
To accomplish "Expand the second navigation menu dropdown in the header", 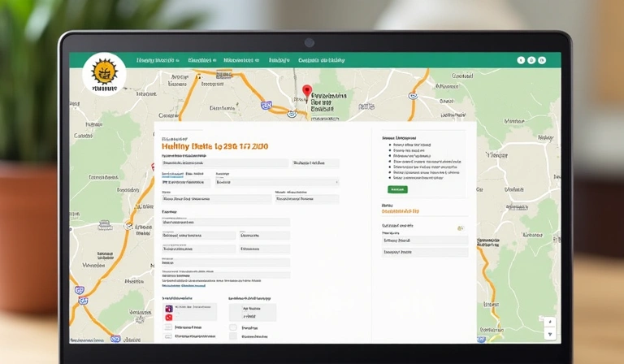I will point(201,60).
